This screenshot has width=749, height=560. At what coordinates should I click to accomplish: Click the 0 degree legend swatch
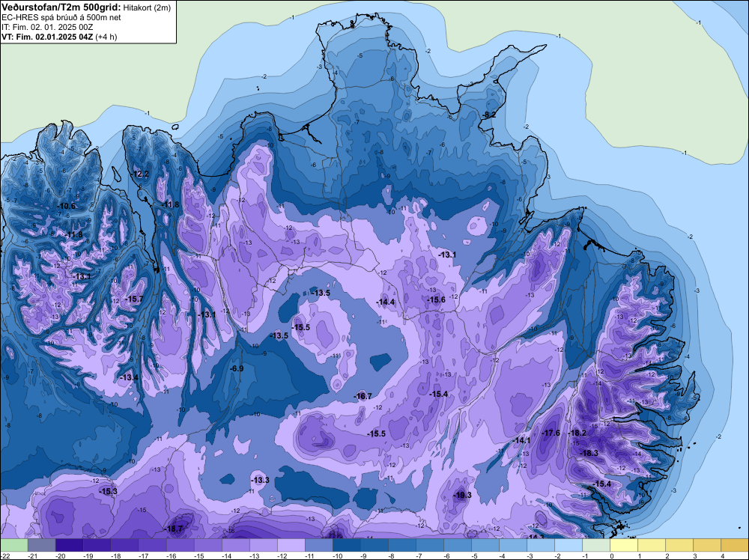pyautogui.click(x=624, y=545)
